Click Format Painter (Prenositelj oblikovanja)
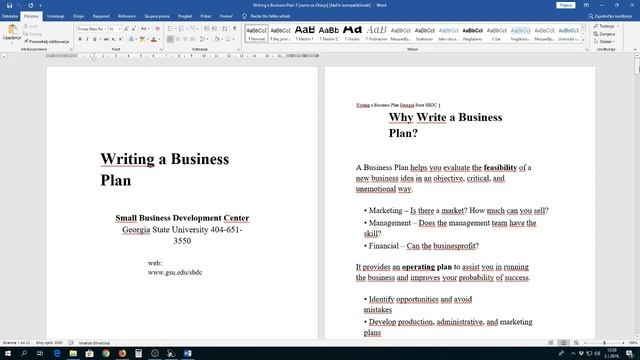 tap(47, 42)
